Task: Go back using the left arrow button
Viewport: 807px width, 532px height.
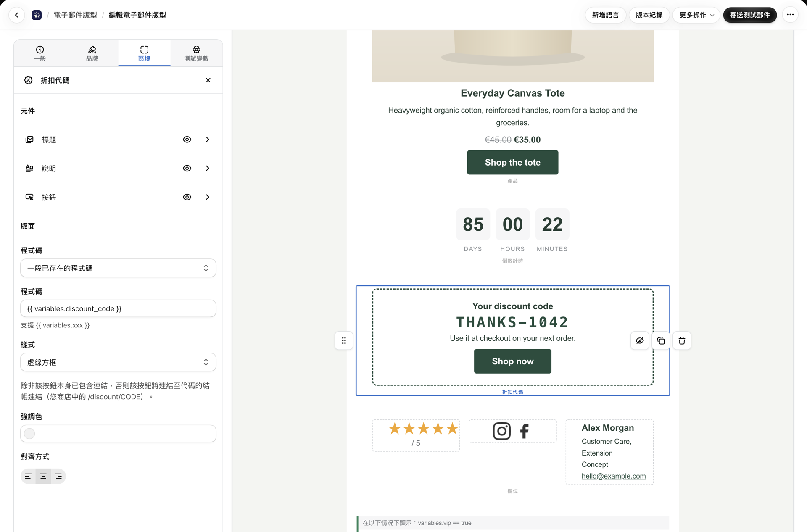Action: (x=17, y=15)
